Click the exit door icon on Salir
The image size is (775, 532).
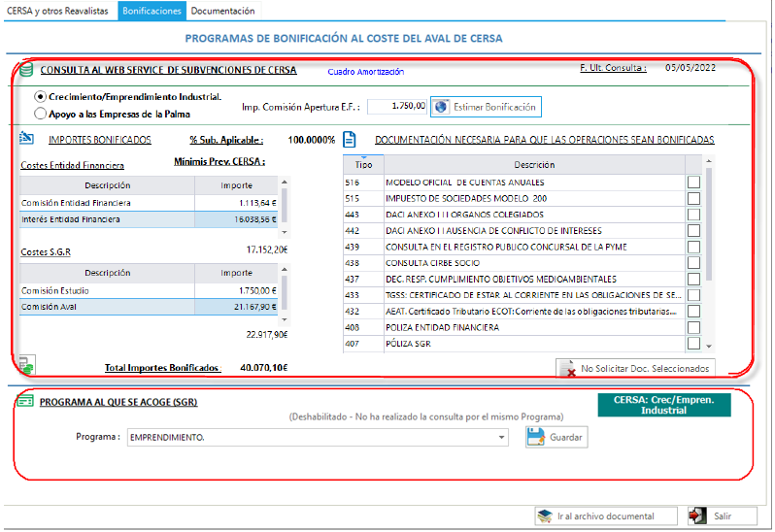pos(697,515)
